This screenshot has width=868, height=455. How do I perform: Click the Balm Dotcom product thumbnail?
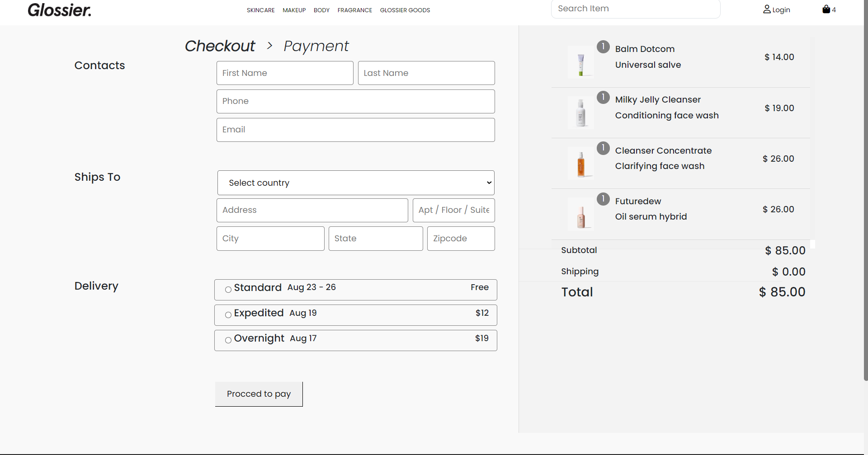point(581,61)
